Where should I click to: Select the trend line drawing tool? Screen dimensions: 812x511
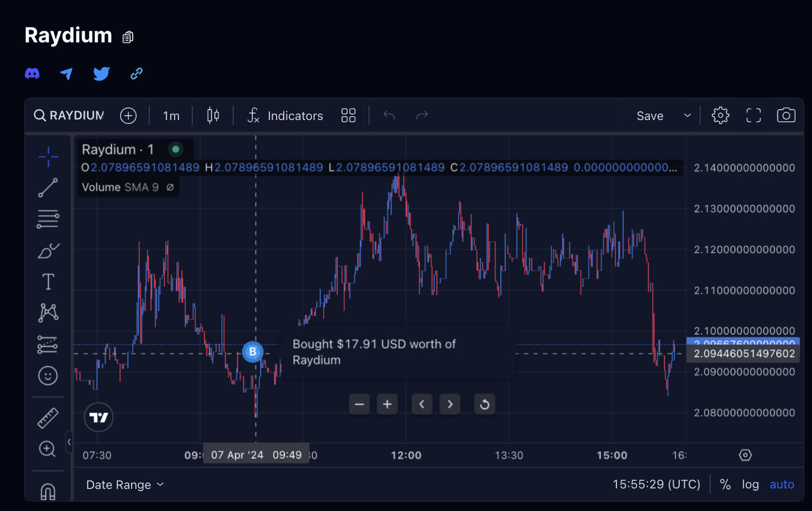click(48, 188)
